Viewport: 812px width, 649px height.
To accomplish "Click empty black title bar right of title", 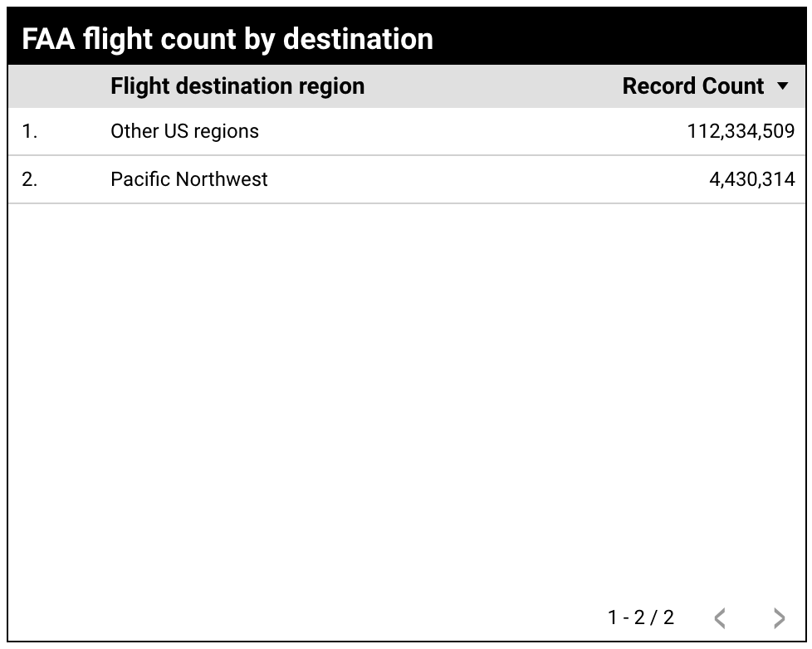I will (623, 39).
